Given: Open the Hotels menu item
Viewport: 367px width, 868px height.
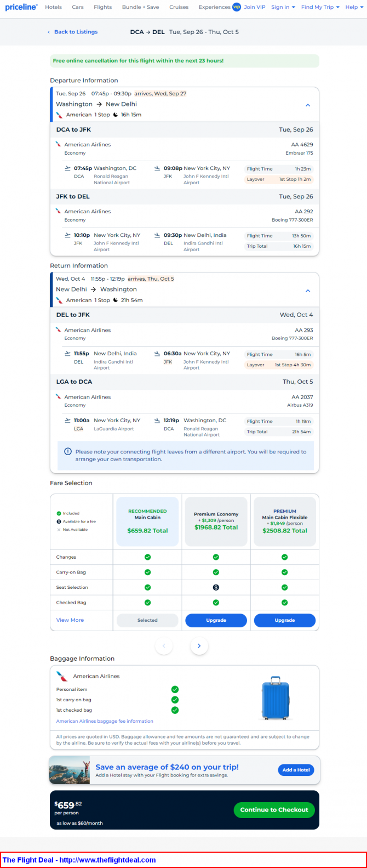Looking at the screenshot, I should (53, 7).
